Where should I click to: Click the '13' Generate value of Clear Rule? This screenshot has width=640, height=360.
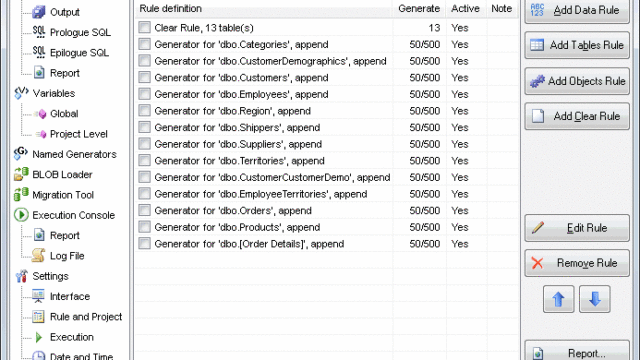point(434,28)
